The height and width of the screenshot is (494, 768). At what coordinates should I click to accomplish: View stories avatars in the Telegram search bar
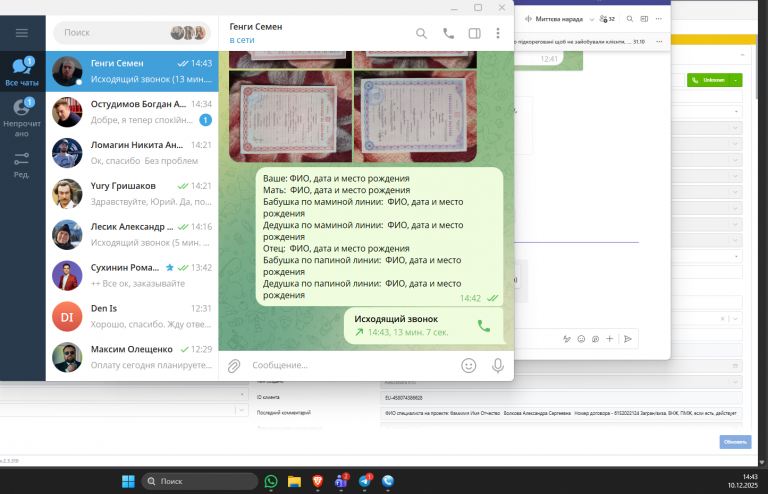(188, 33)
